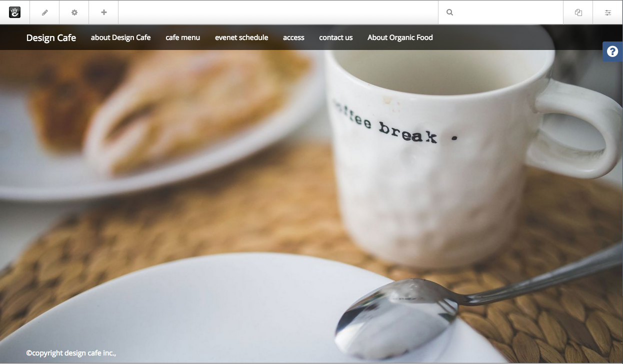
Task: Go to Design Cafe home title
Action: pos(51,37)
